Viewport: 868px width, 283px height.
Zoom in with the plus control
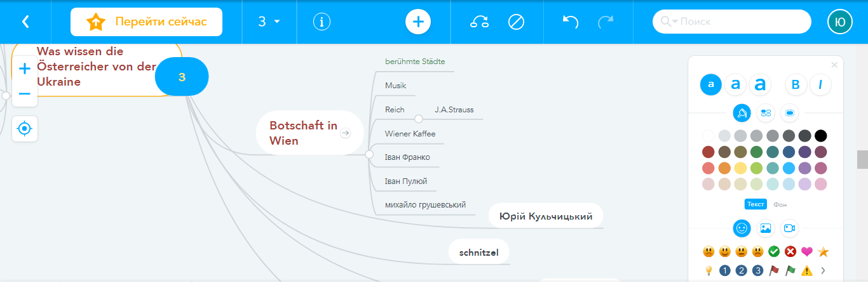click(25, 69)
